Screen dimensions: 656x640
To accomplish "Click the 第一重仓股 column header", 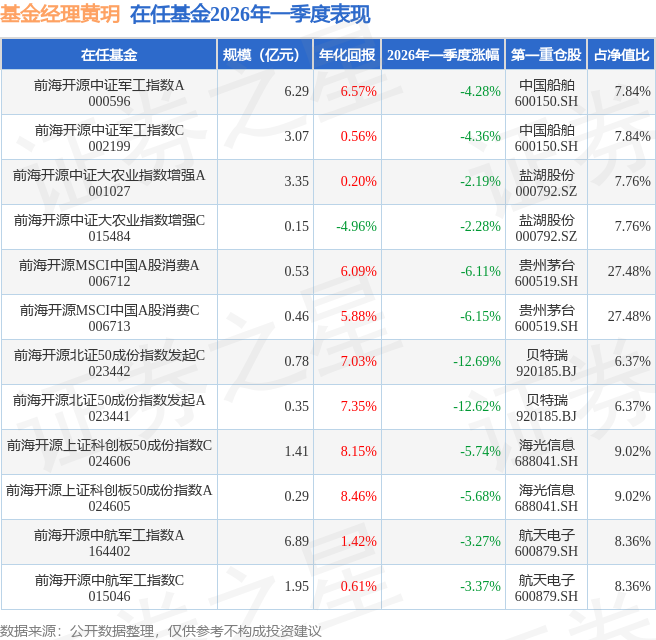I will pos(546,55).
